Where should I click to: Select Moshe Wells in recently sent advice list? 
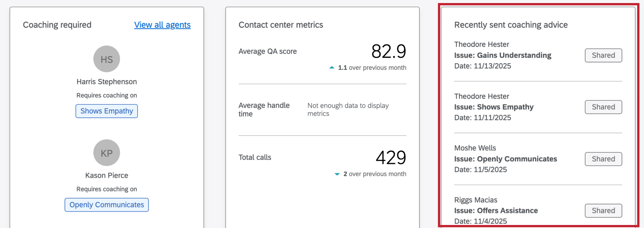point(475,148)
